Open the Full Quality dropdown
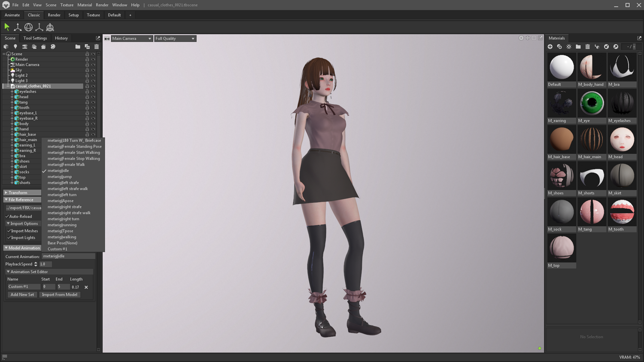Image resolution: width=644 pixels, height=362 pixels. point(175,39)
